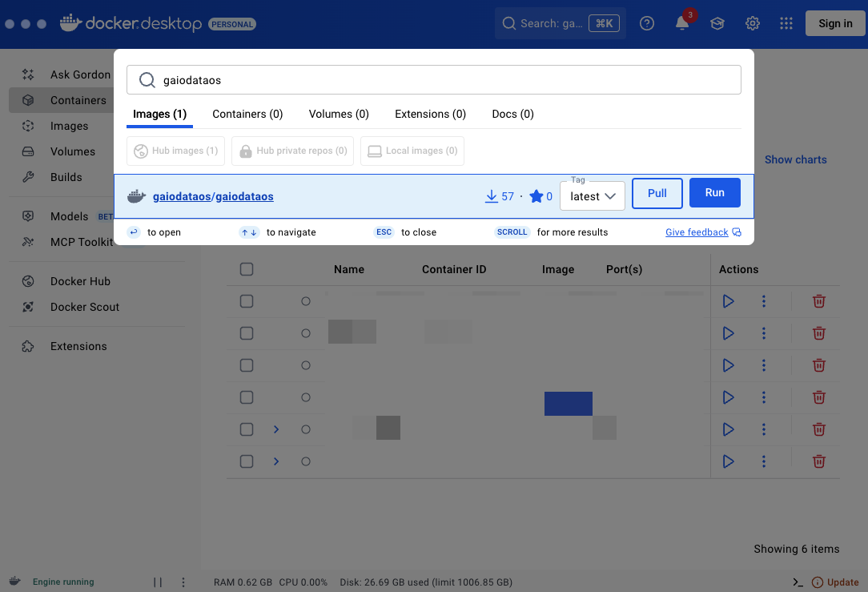Open the Tag dropdown showing latest
Screen dimensions: 868x592
tap(593, 196)
